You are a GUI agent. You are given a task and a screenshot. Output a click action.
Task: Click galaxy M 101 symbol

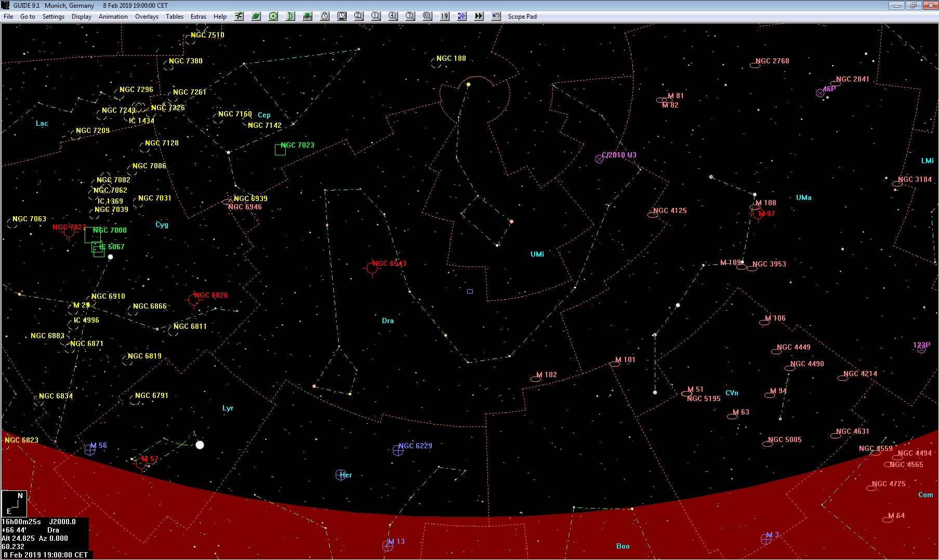tap(615, 364)
